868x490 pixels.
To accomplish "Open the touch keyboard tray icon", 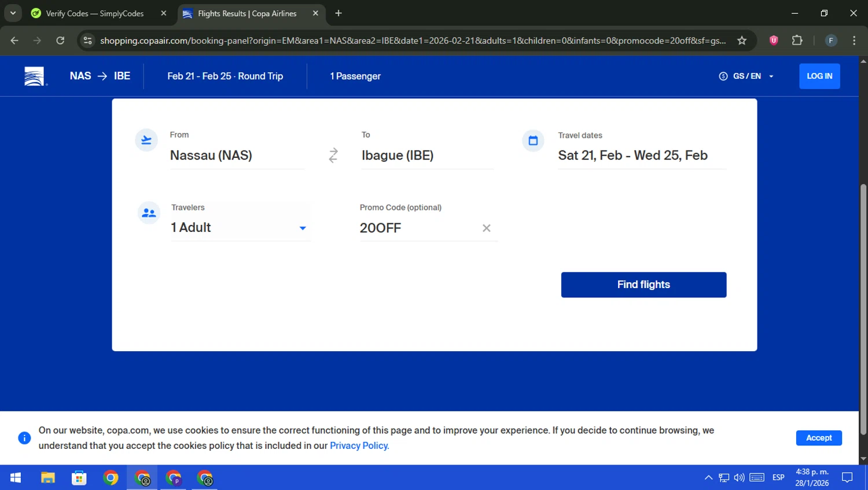I will (x=757, y=478).
